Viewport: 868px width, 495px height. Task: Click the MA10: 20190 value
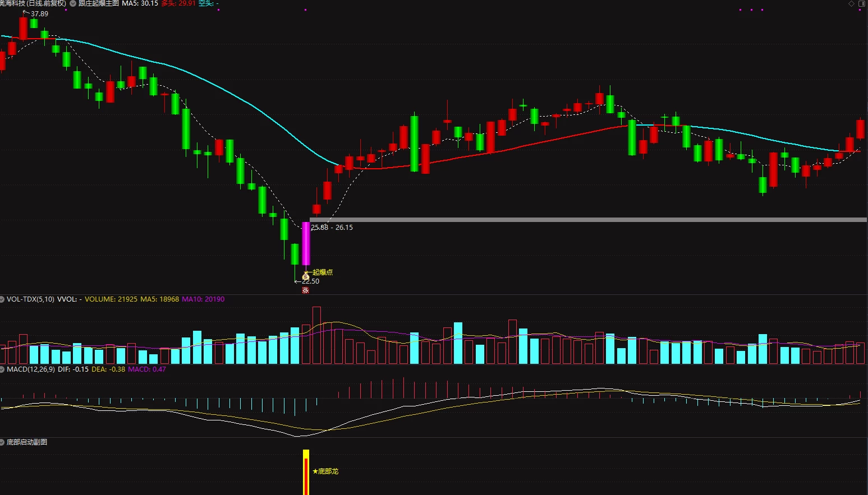[203, 299]
